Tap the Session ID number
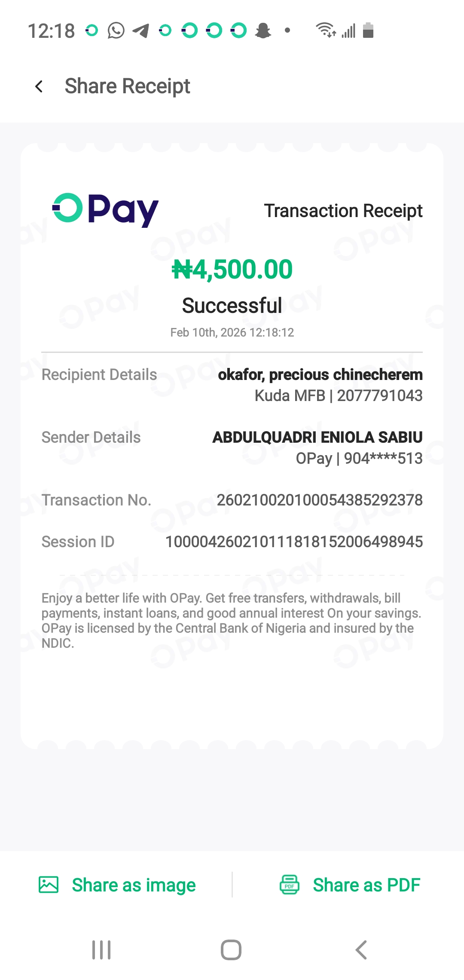 pos(294,542)
